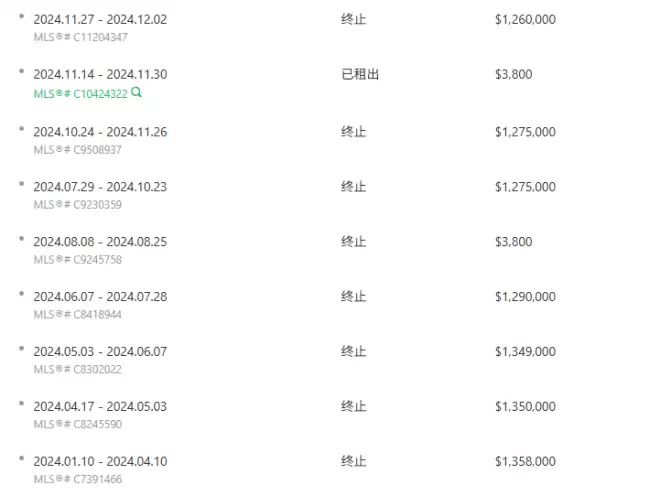This screenshot has height=496, width=660.
Task: Click the 已租出 status label
Action: 360,75
